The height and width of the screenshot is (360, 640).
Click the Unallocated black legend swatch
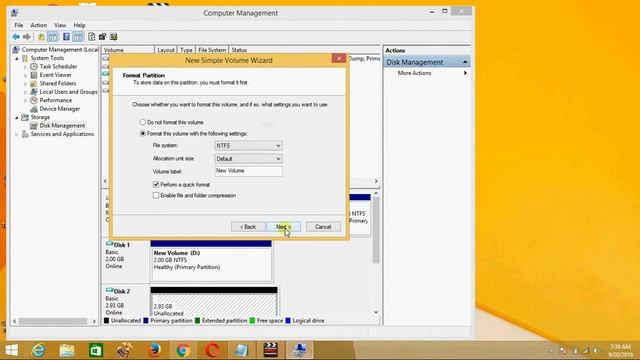click(107, 321)
